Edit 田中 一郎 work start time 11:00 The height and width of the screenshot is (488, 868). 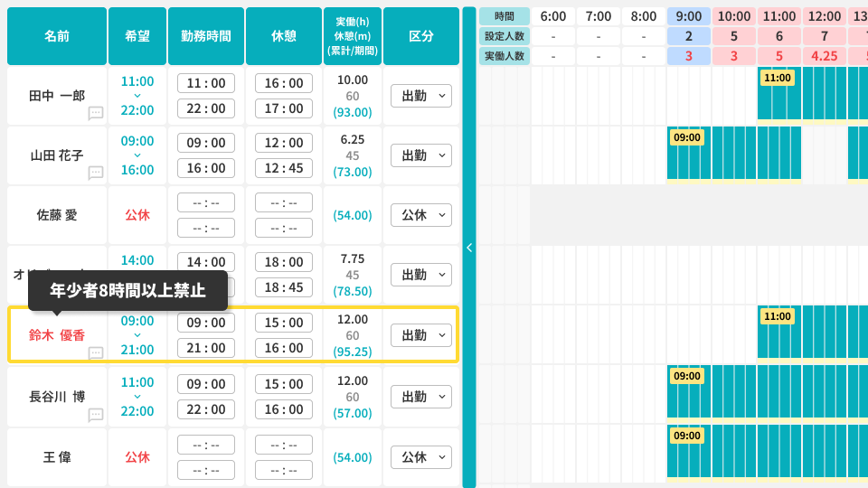pos(206,83)
